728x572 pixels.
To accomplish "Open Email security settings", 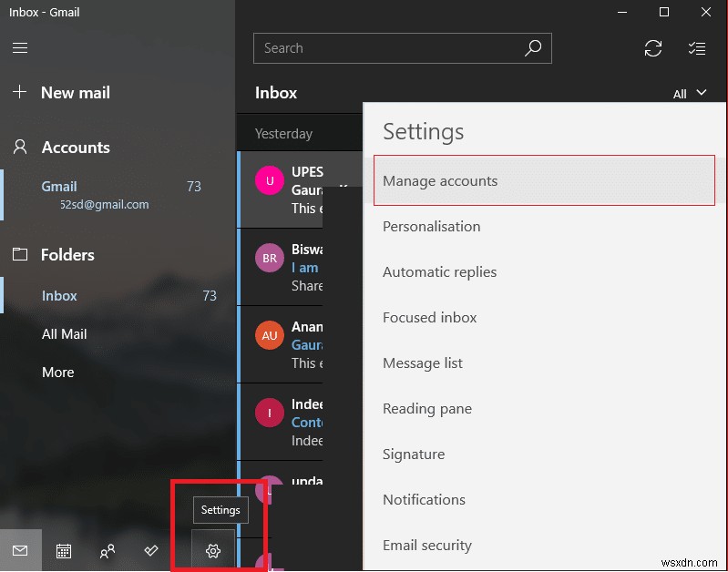I will click(x=544, y=545).
